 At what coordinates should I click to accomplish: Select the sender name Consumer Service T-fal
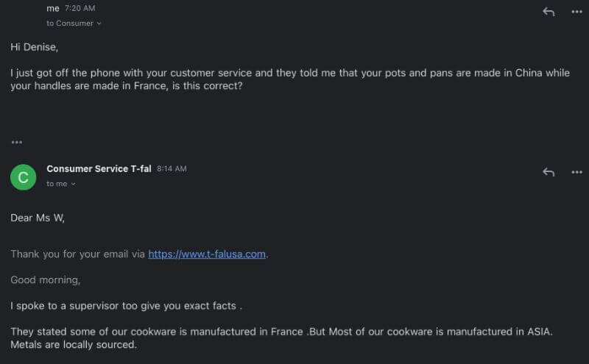(99, 169)
